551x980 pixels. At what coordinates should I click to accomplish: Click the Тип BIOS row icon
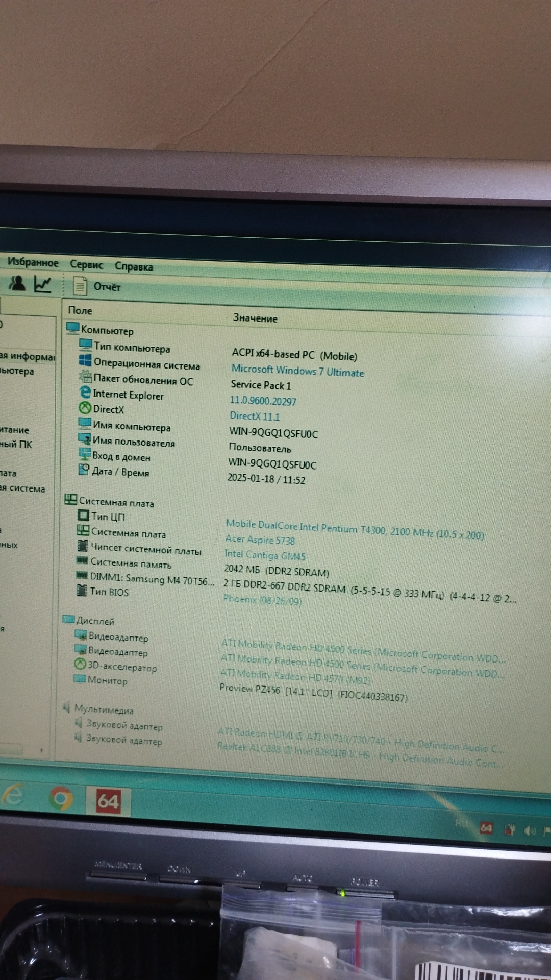pos(82,591)
